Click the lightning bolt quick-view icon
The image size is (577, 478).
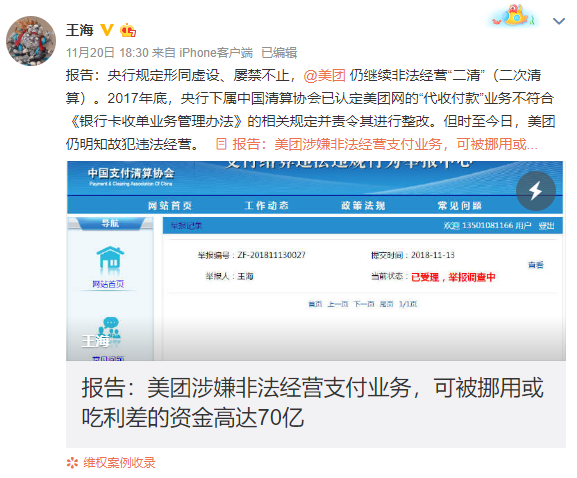pos(535,191)
